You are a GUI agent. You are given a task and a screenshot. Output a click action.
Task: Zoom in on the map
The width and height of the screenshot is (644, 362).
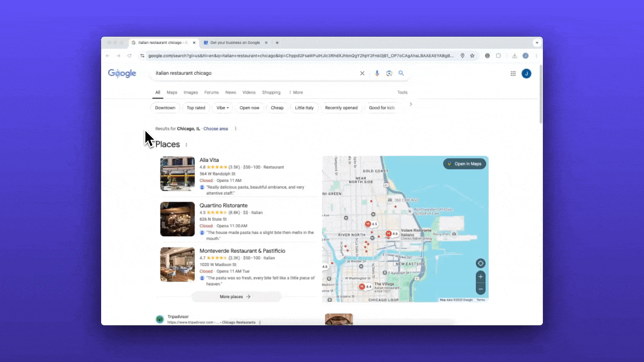pyautogui.click(x=480, y=277)
